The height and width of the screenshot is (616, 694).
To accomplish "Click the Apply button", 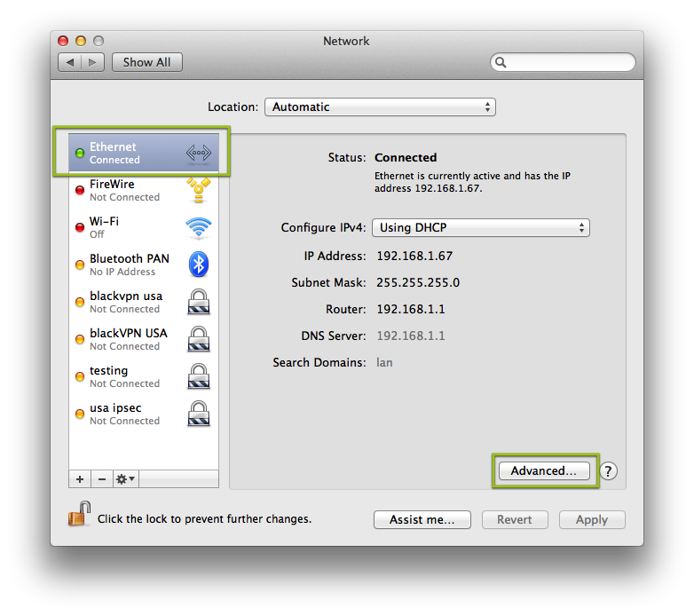I will coord(592,519).
